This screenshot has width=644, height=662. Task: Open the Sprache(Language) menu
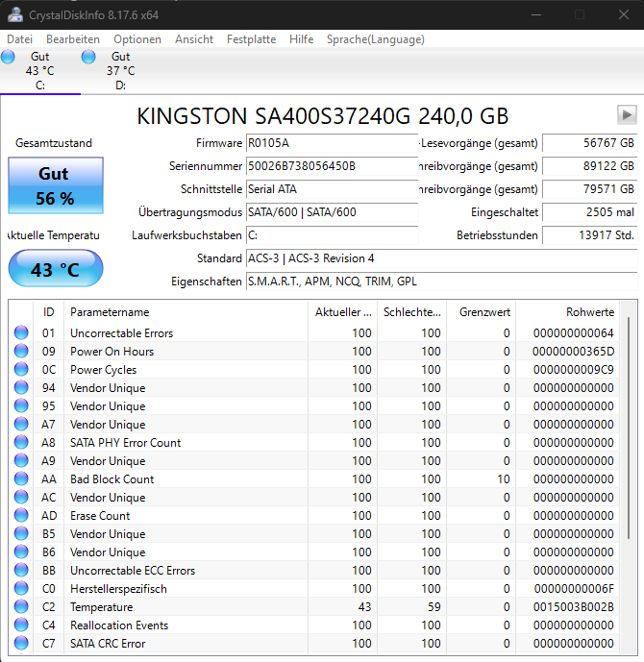376,39
